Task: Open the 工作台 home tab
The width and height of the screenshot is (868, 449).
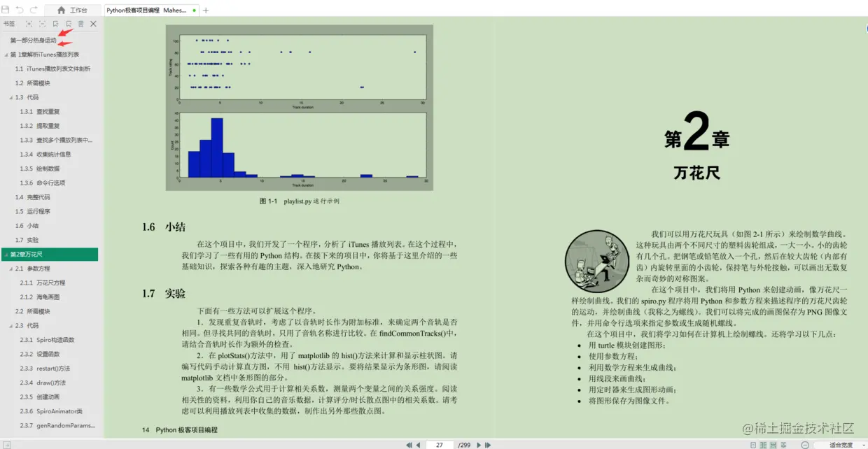Action: tap(72, 10)
